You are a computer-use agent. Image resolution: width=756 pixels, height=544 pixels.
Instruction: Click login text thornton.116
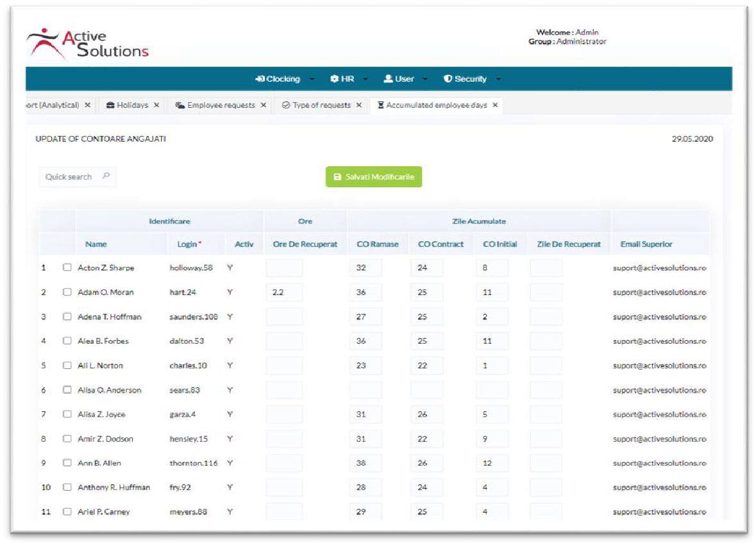[x=194, y=463]
